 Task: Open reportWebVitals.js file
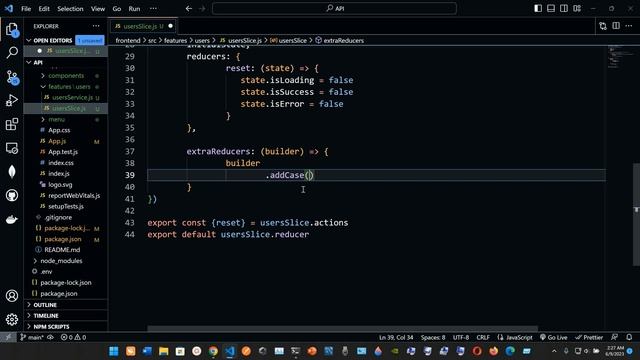pos(74,196)
